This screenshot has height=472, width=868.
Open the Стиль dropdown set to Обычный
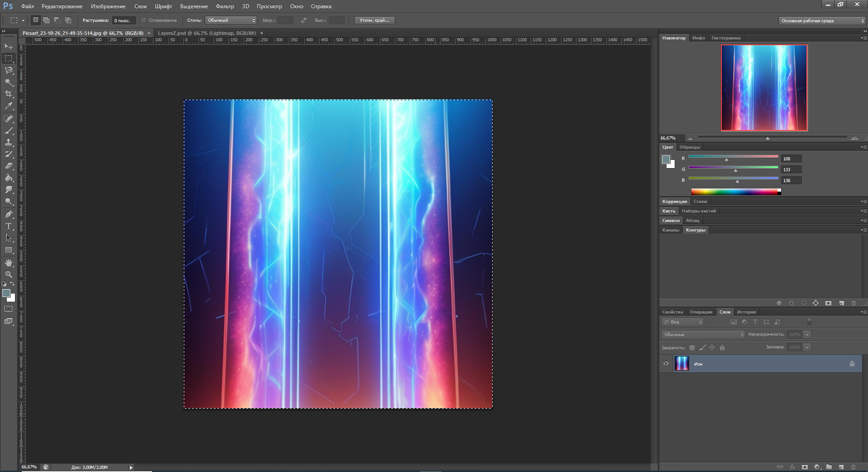(x=231, y=20)
